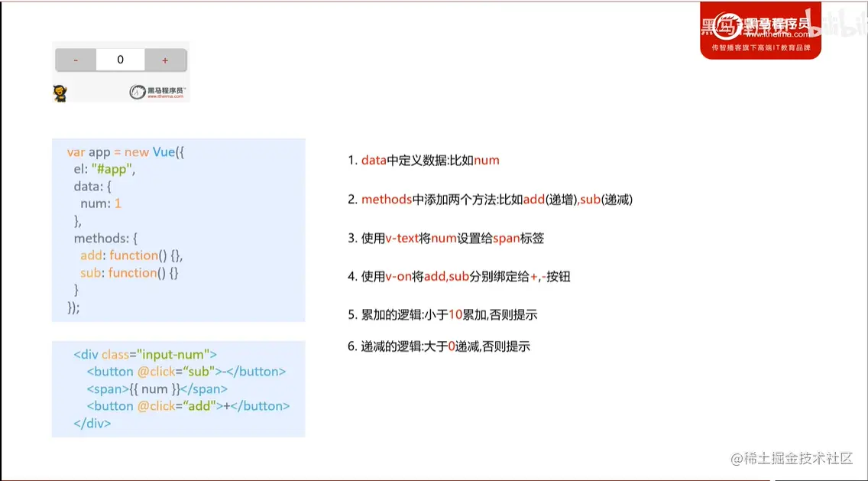This screenshot has height=481, width=868.
Task: Click the monkey mascot icon below the counter
Action: [60, 93]
